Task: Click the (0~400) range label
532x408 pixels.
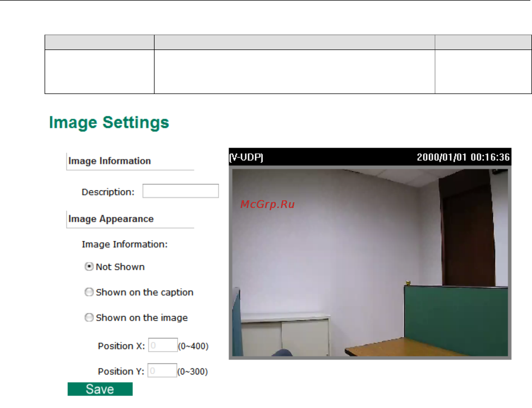Action: [193, 346]
